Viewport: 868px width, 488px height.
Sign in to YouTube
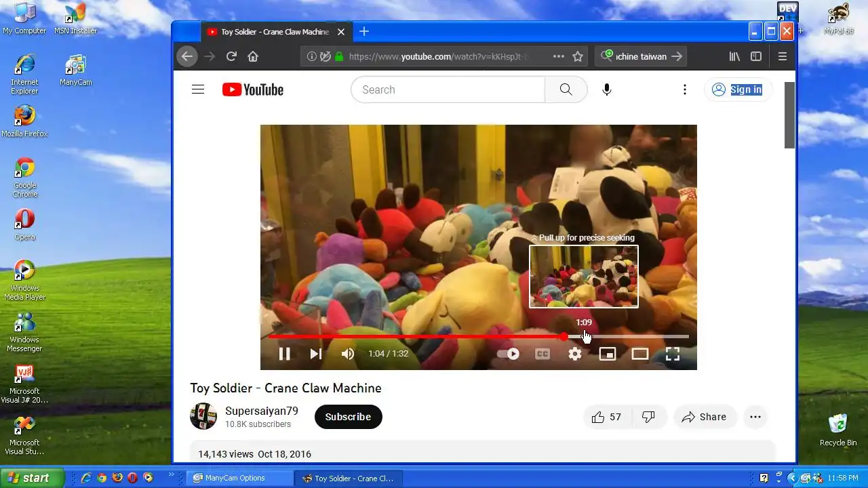click(x=738, y=89)
